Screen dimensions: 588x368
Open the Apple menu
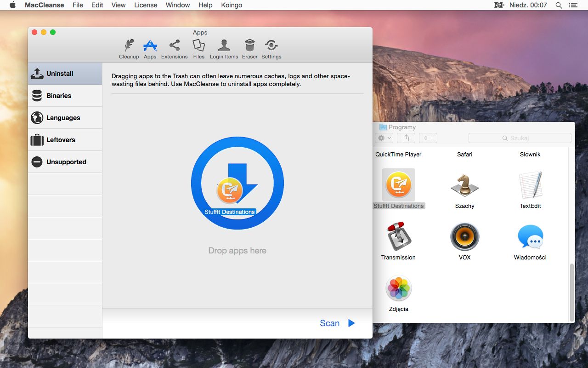(13, 5)
